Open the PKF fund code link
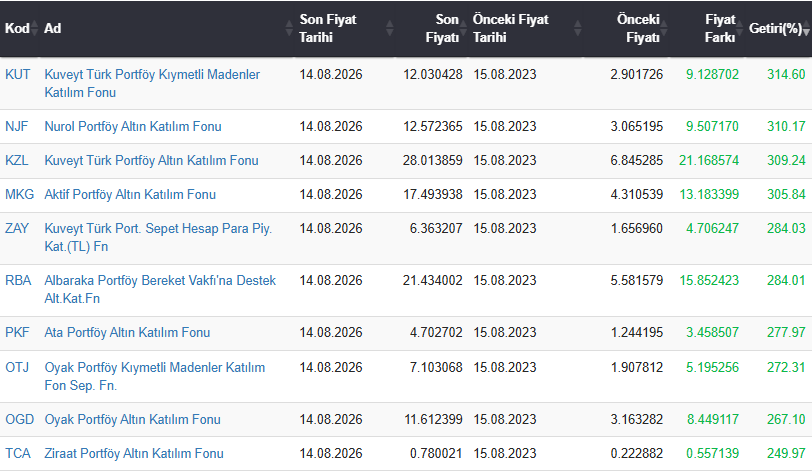Image resolution: width=812 pixels, height=471 pixels. coord(17,332)
